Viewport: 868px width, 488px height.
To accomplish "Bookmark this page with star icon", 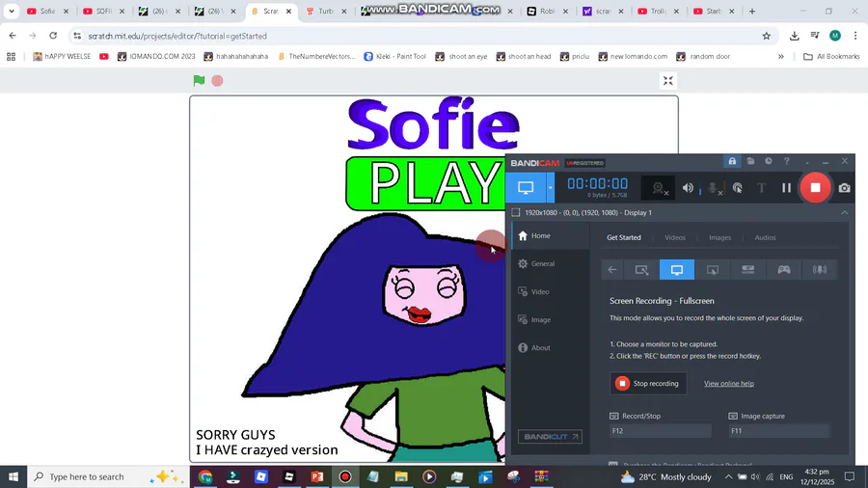I will [766, 36].
